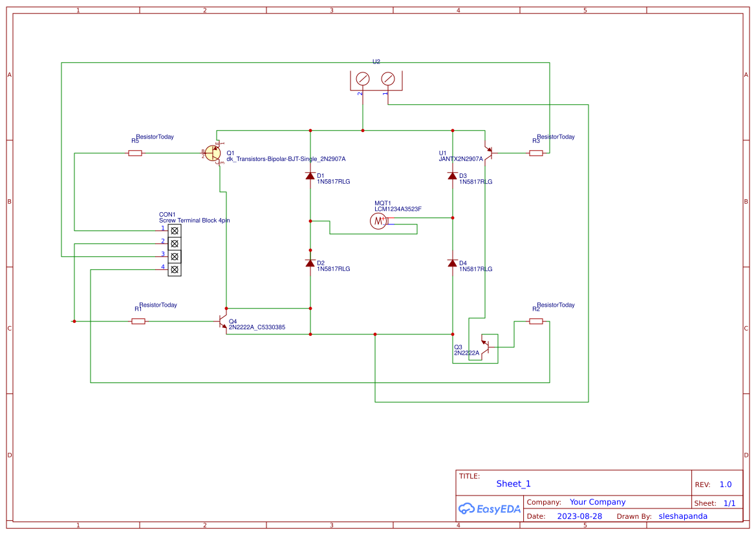756x535 pixels.
Task: Select the R5 resistor symbol
Action: coord(135,153)
